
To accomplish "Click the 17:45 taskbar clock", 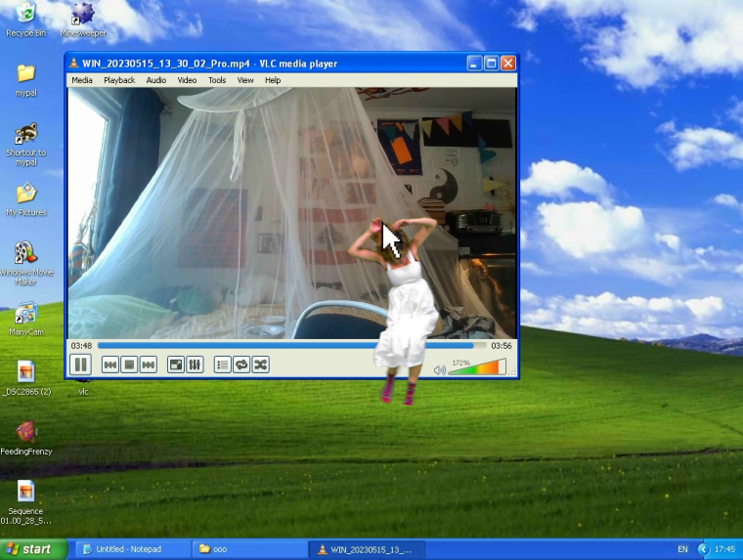I will 725,549.
